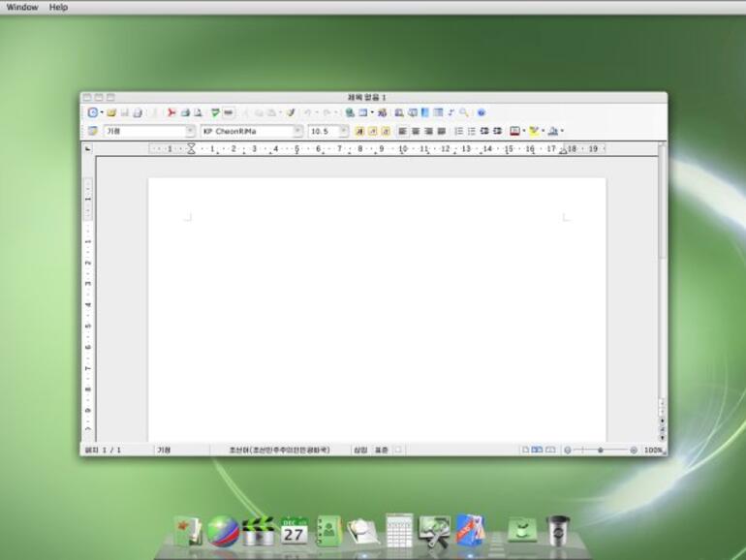Open the Window menu

click(22, 7)
